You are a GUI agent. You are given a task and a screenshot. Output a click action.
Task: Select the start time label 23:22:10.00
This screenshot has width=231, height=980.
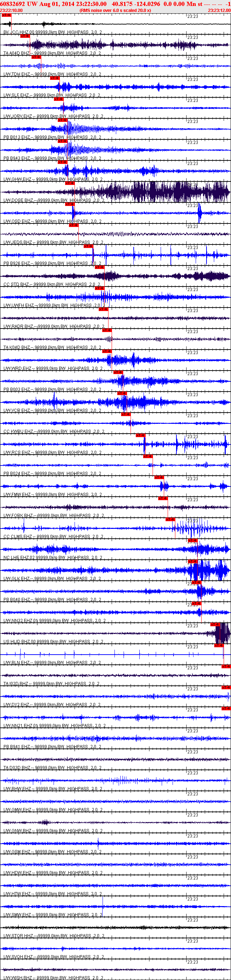[12, 10]
